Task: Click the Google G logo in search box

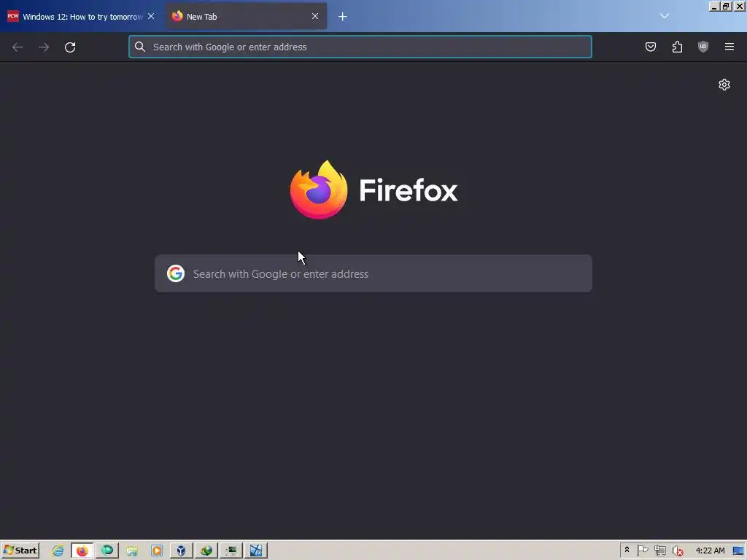Action: [x=176, y=273]
